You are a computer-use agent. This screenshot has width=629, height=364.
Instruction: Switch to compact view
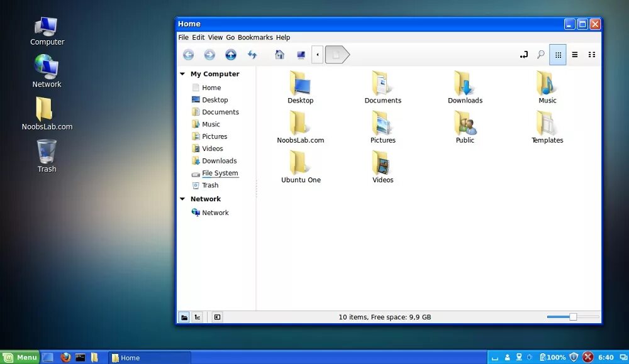[x=592, y=55]
